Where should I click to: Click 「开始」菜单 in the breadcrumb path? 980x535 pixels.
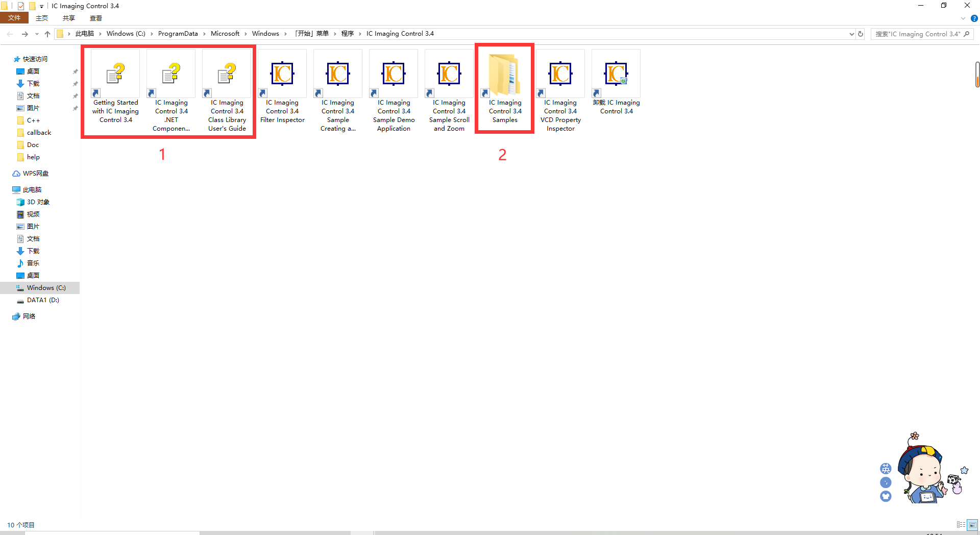point(312,34)
